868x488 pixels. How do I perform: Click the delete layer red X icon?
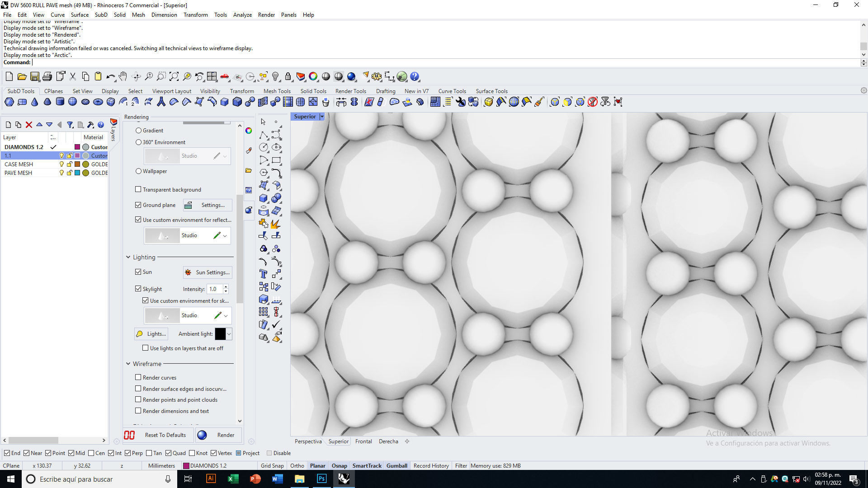point(29,125)
